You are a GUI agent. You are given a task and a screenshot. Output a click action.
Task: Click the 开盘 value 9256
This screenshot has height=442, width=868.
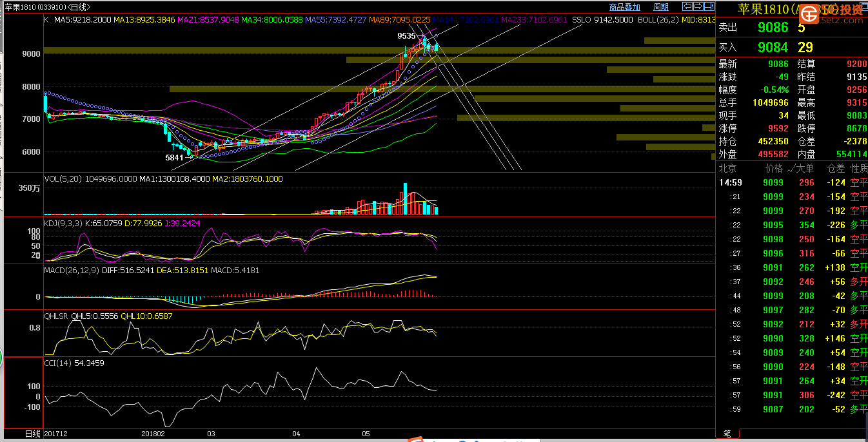(856, 90)
